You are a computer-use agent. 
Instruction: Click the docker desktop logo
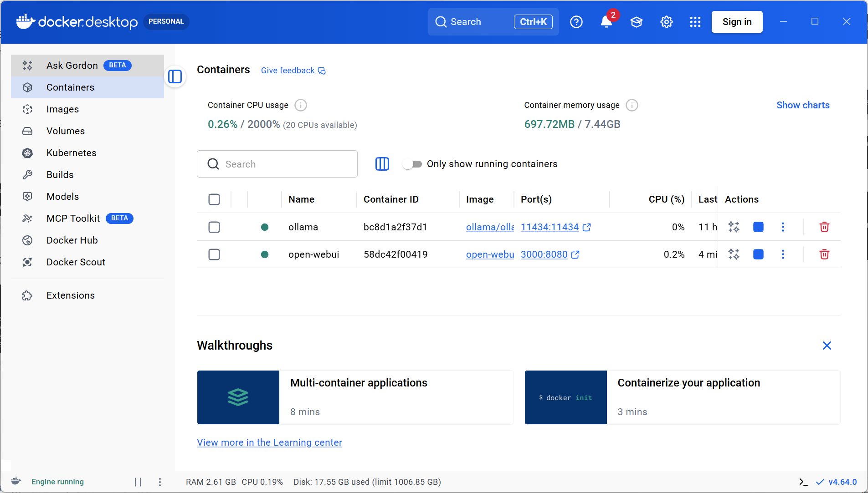coord(77,21)
